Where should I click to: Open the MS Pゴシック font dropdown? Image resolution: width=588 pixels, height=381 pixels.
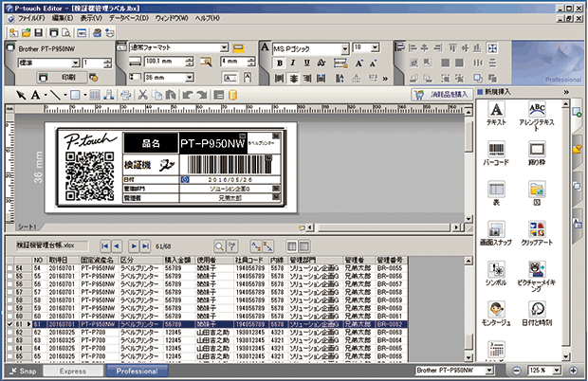[x=344, y=48]
